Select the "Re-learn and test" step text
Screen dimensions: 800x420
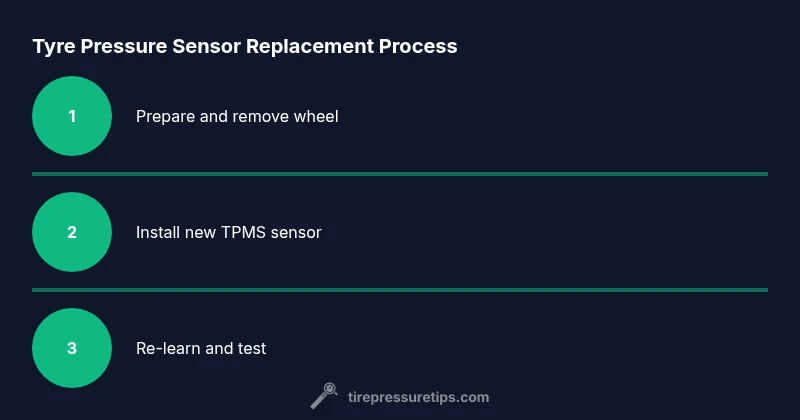201,348
